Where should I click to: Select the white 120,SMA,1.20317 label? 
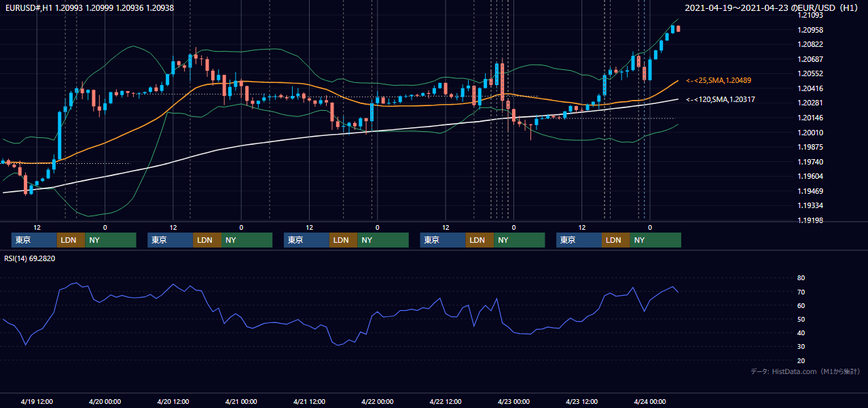point(721,99)
